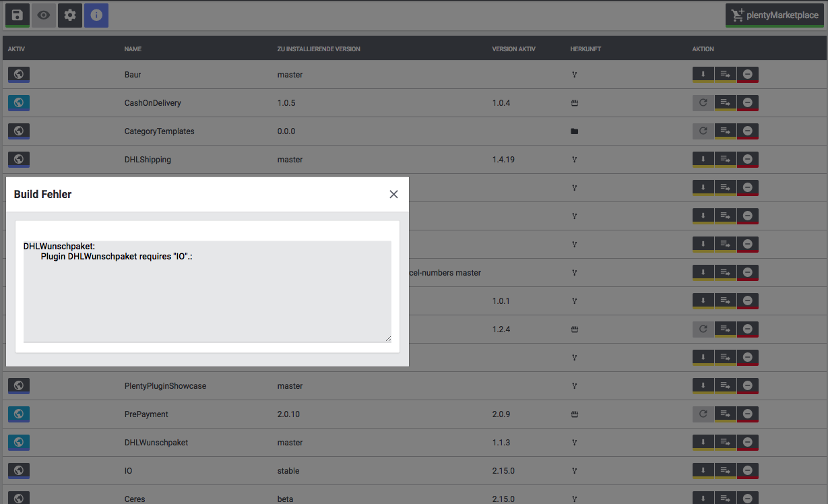Click refresh icon in row with version 1.2.4
This screenshot has height=504, width=828.
click(x=703, y=329)
